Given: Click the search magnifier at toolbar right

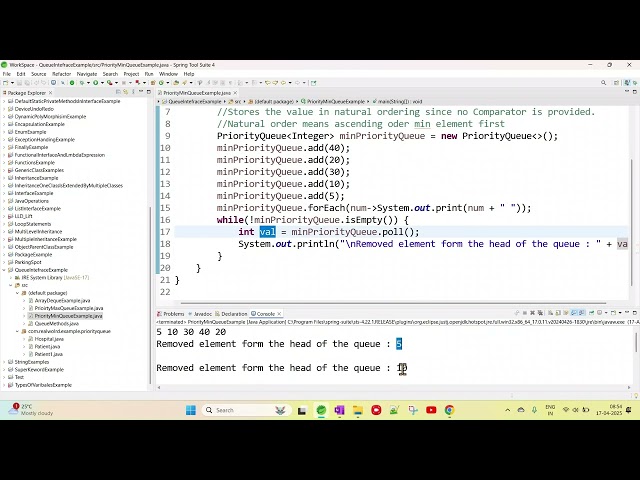Looking at the screenshot, I should click(x=603, y=83).
